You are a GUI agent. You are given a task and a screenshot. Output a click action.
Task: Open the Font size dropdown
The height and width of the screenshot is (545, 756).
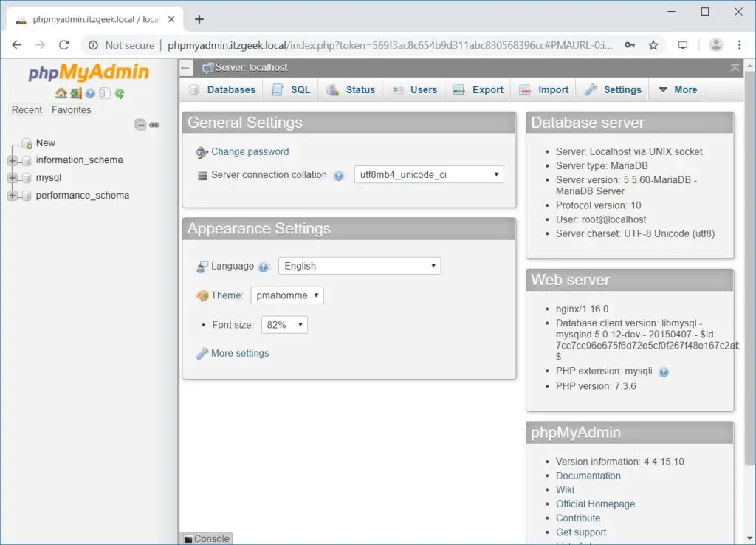coord(284,324)
